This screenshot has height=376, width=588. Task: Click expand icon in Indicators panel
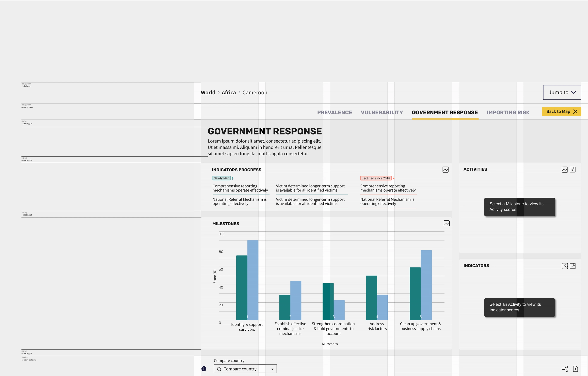coord(573,266)
